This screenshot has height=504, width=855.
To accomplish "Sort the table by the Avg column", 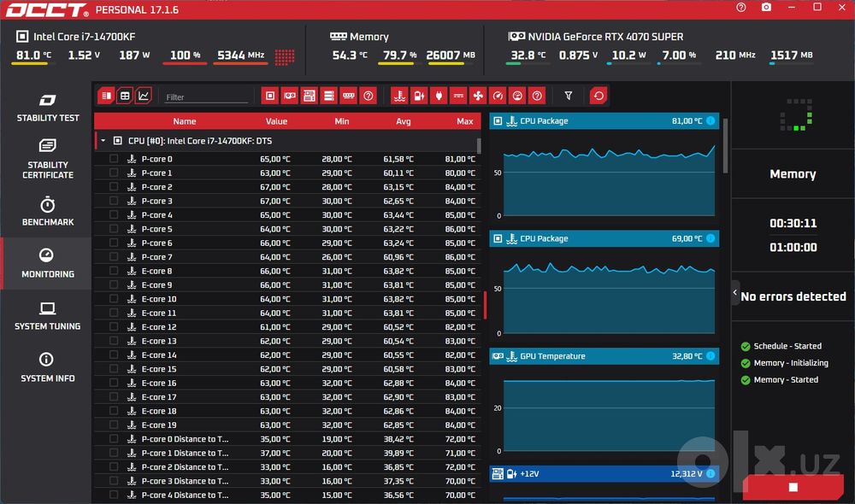I will pyautogui.click(x=403, y=121).
